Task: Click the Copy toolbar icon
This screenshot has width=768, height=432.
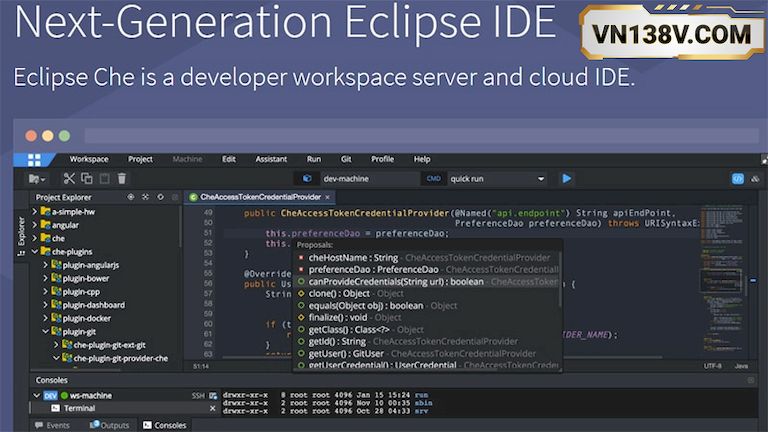Action: (x=87, y=179)
